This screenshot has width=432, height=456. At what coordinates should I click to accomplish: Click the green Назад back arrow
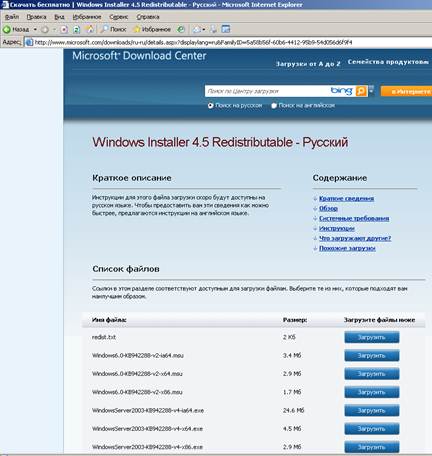(7, 30)
